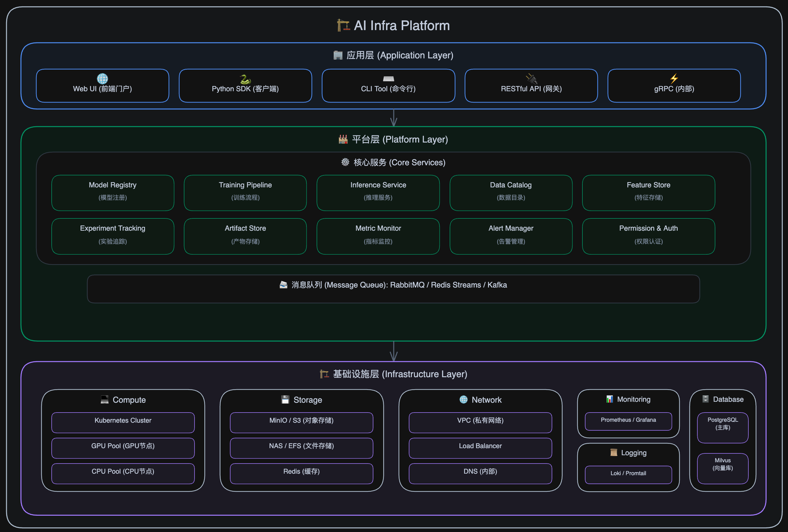This screenshot has width=788, height=532.
Task: Click the keyboard icon above CLI Tool
Action: tap(388, 79)
